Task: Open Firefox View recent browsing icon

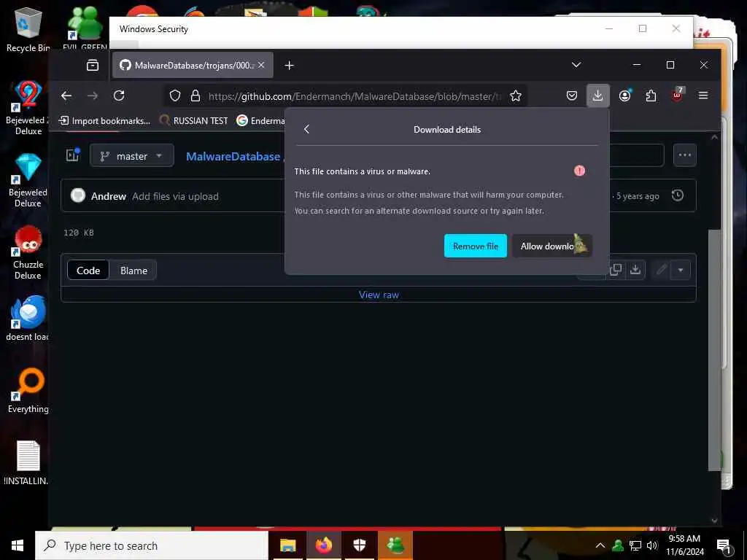Action: click(93, 65)
